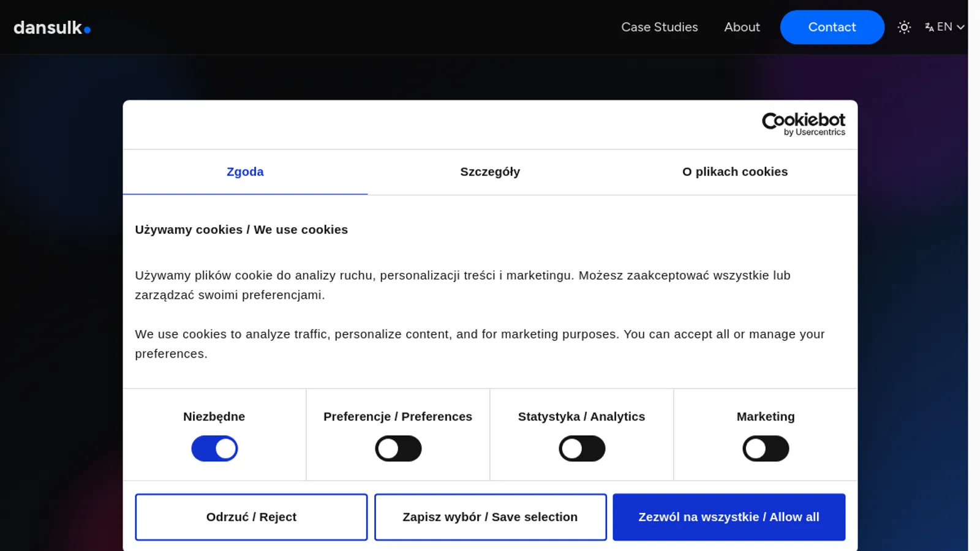Image resolution: width=980 pixels, height=551 pixels.
Task: Go to the Case Studies link
Action: point(660,27)
